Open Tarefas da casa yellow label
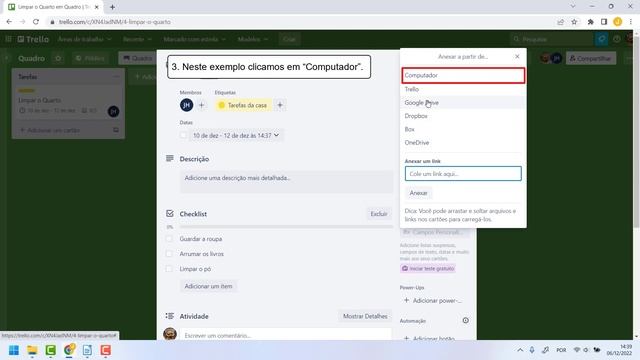Viewport: 640px width, 360px height. (243, 105)
